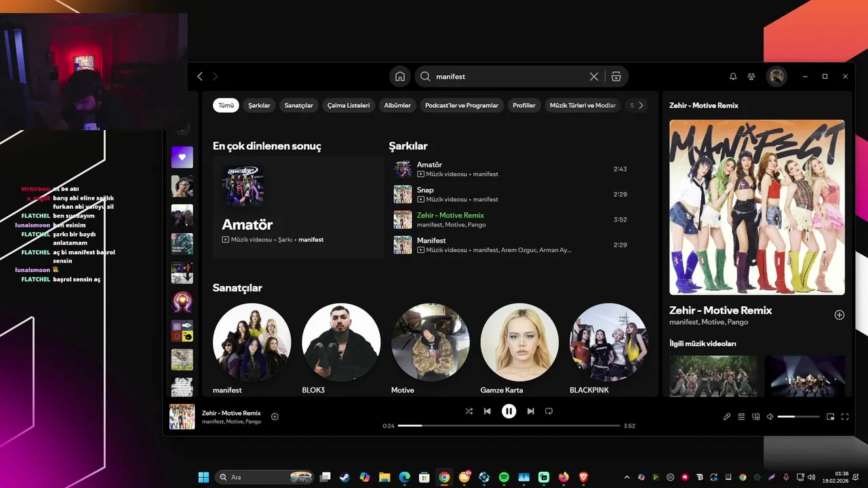Select the Şarkılar filter chip
This screenshot has height=488, width=868.
[259, 105]
